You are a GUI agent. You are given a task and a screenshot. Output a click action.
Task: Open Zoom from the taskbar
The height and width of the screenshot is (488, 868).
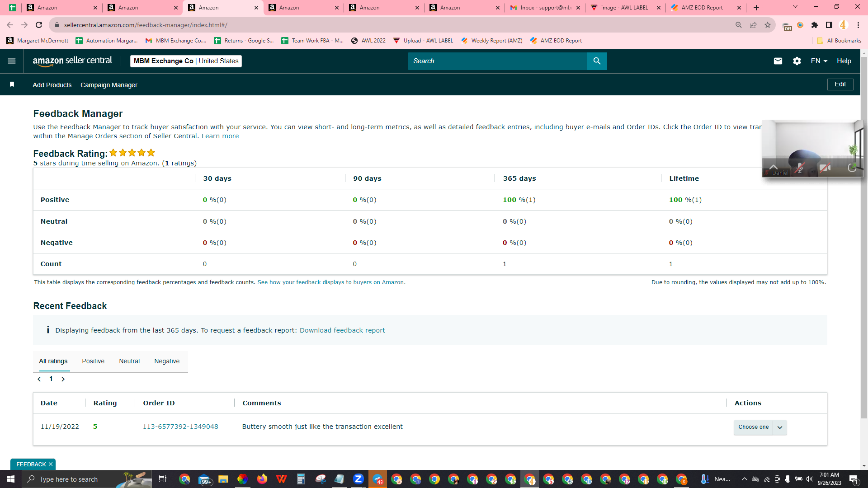coord(359,479)
